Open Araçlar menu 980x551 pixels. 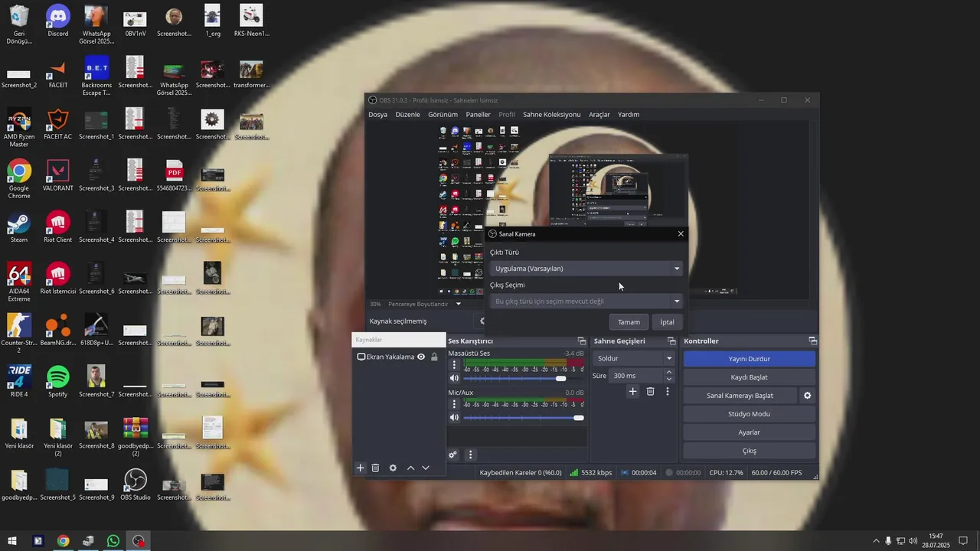599,114
